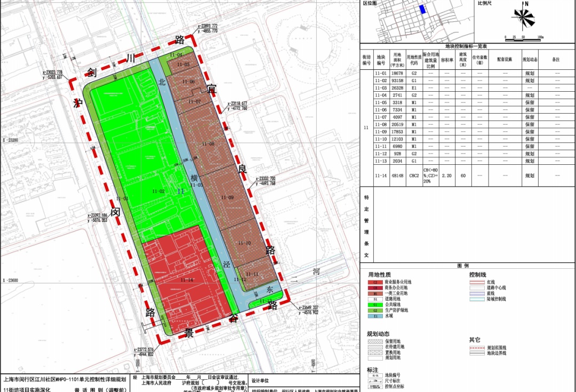Click the 规划范围线 red dashed line symbol
This screenshot has height=392, width=576.
(477, 347)
